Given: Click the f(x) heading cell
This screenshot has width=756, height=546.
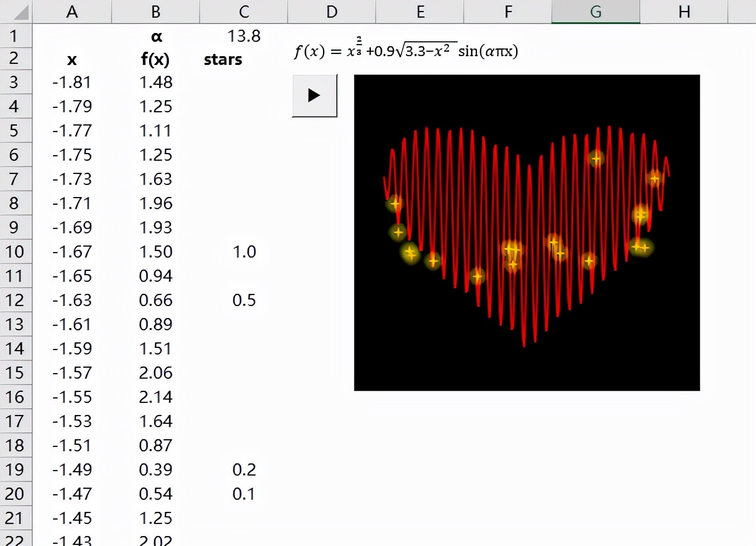Looking at the screenshot, I should click(156, 59).
